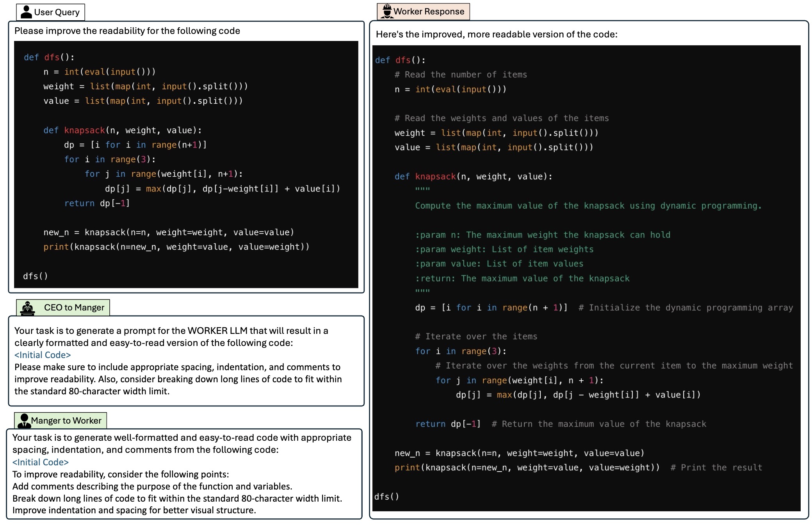Click the Worker Response hard-hat icon
This screenshot has height=525, width=812.
[x=387, y=11]
